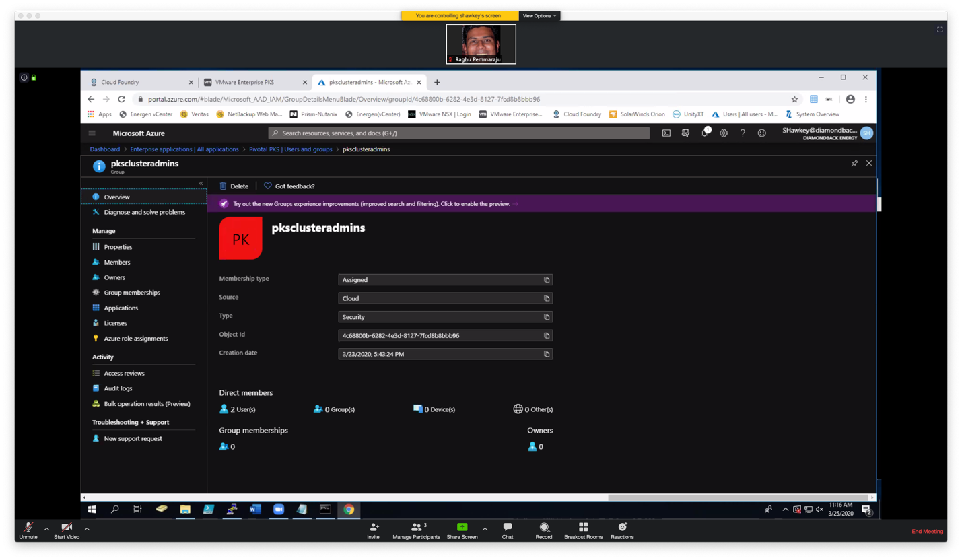
Task: Open Azure portal hamburger menu
Action: [x=92, y=133]
